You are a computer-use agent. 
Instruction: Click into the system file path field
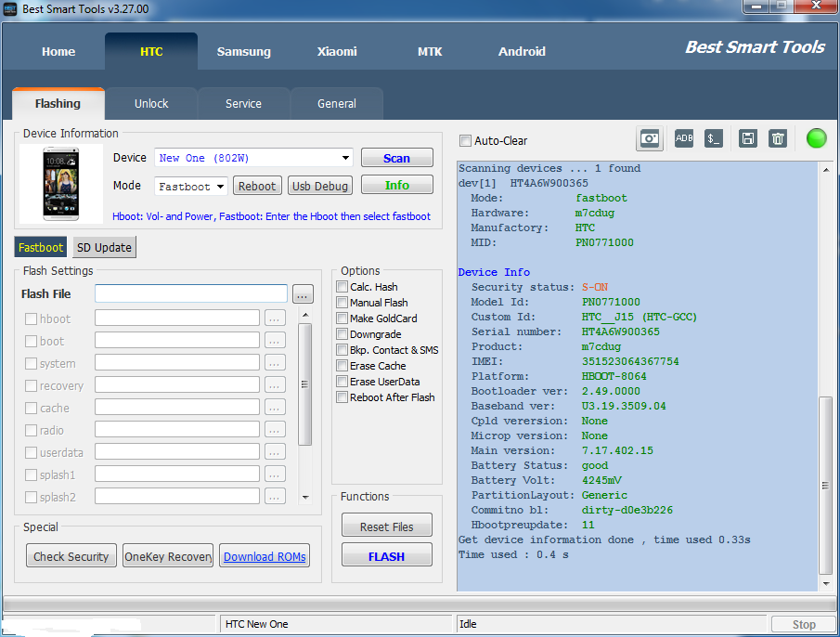click(x=177, y=363)
